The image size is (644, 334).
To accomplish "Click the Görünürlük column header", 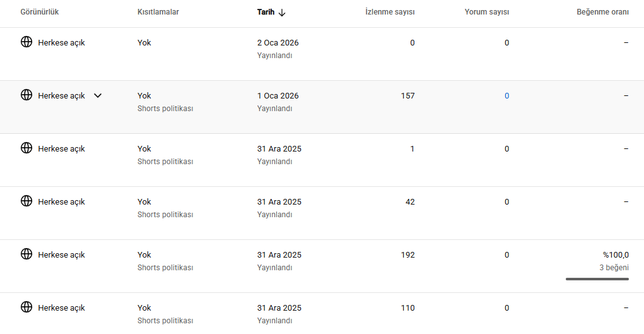I will click(x=40, y=12).
